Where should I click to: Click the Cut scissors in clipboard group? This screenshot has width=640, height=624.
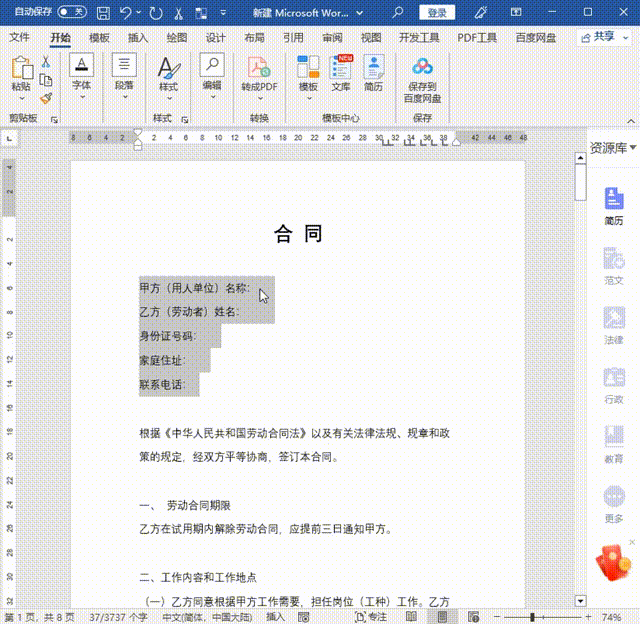coord(46,62)
